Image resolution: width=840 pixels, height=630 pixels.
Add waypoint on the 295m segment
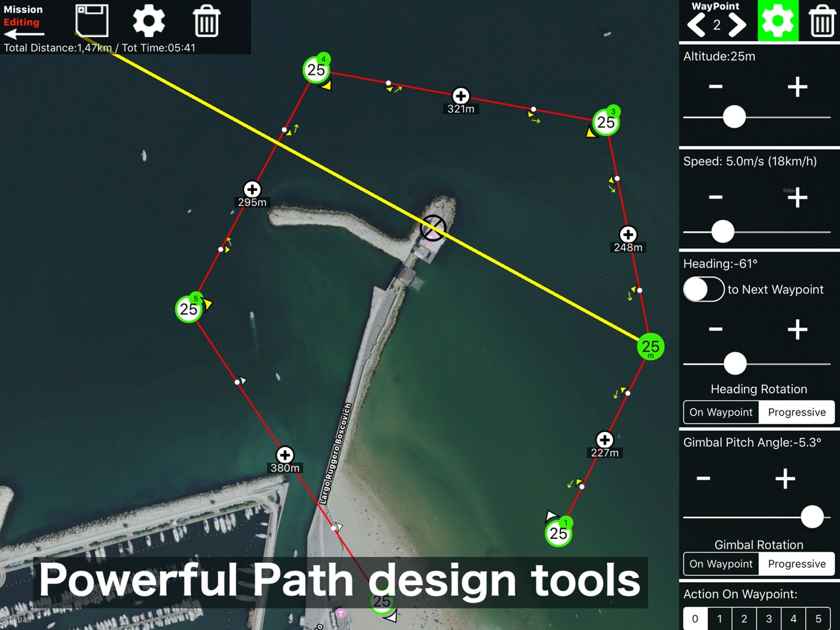[252, 189]
